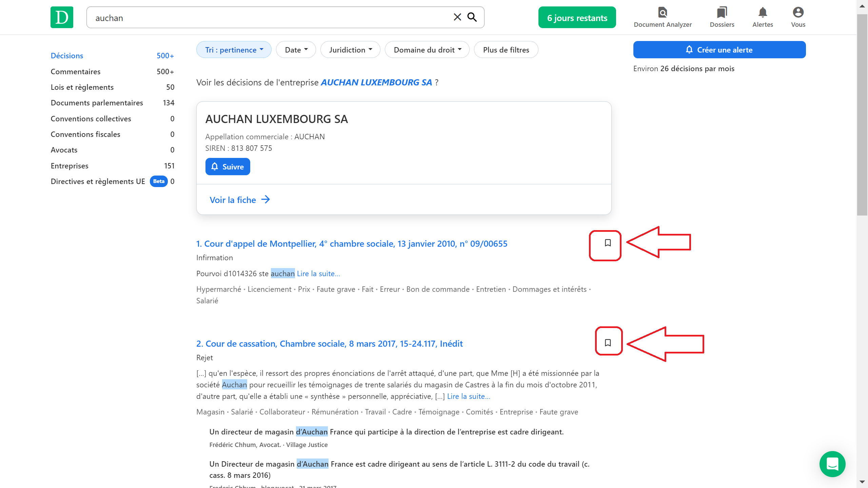Image resolution: width=868 pixels, height=488 pixels.
Task: Select the Entreprises category
Action: coord(112,166)
